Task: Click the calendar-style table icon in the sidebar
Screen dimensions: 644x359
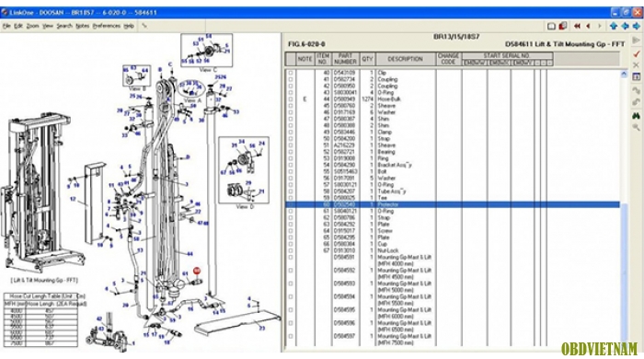Action: pyautogui.click(x=636, y=76)
